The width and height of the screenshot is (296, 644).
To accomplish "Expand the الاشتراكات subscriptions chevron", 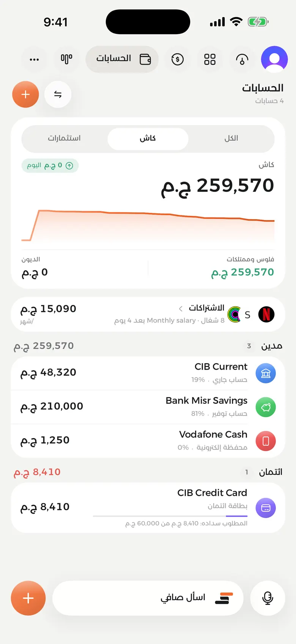I will [x=181, y=308].
